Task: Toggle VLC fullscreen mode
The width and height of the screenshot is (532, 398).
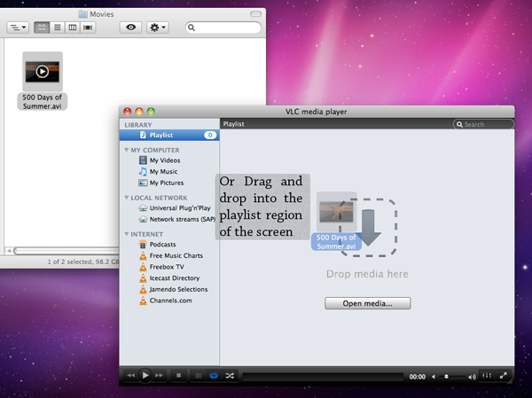Action: coord(504,376)
